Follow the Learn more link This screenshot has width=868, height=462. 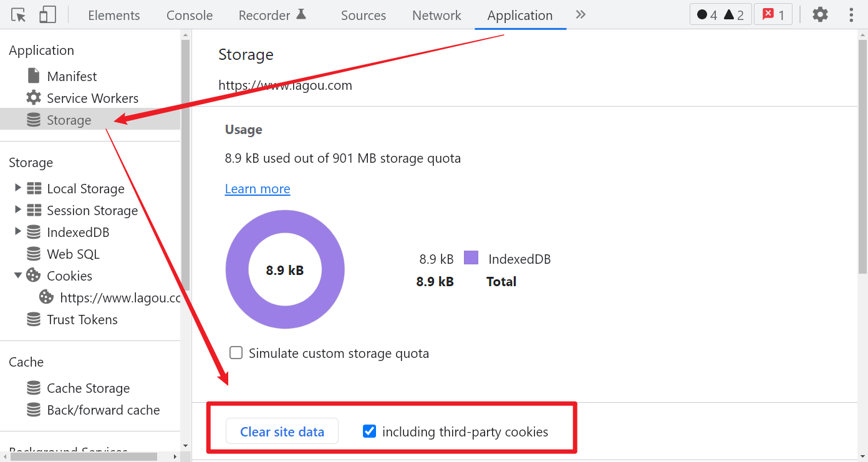pyautogui.click(x=258, y=188)
